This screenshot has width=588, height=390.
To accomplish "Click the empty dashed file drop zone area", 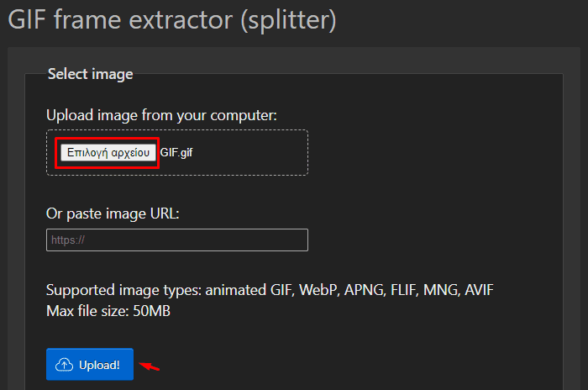I will click(249, 153).
